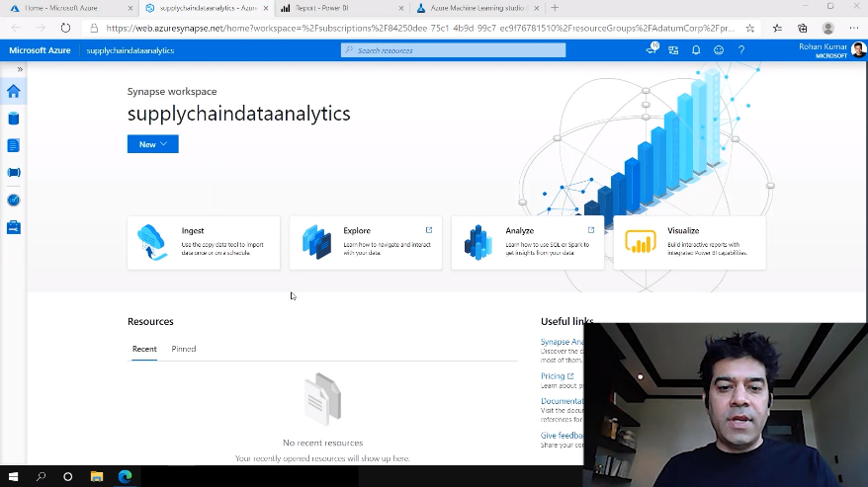Go back in browser history
868x487 pixels.
[16, 28]
